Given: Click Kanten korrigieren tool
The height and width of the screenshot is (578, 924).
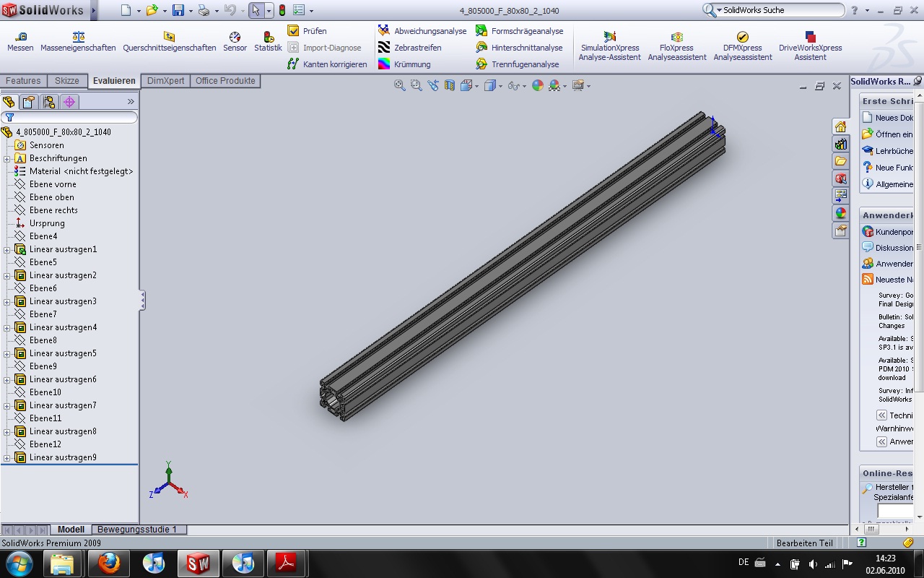Looking at the screenshot, I should pyautogui.click(x=327, y=64).
